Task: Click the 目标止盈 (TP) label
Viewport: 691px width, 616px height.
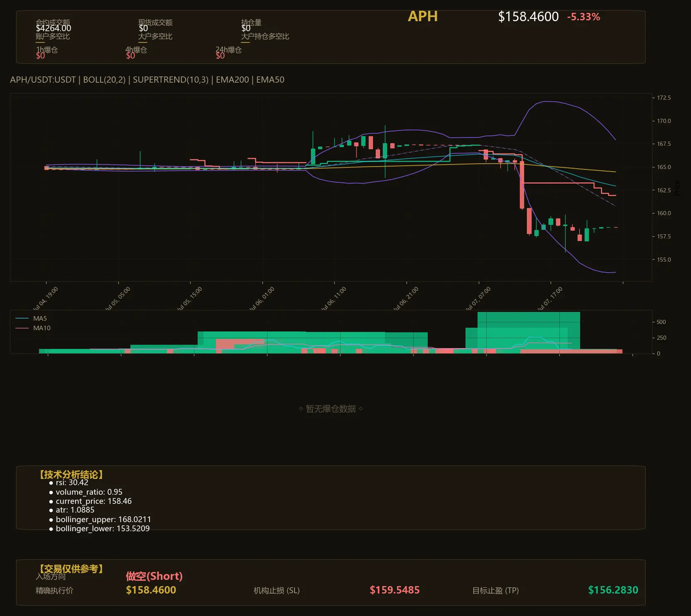Action: pos(495,590)
